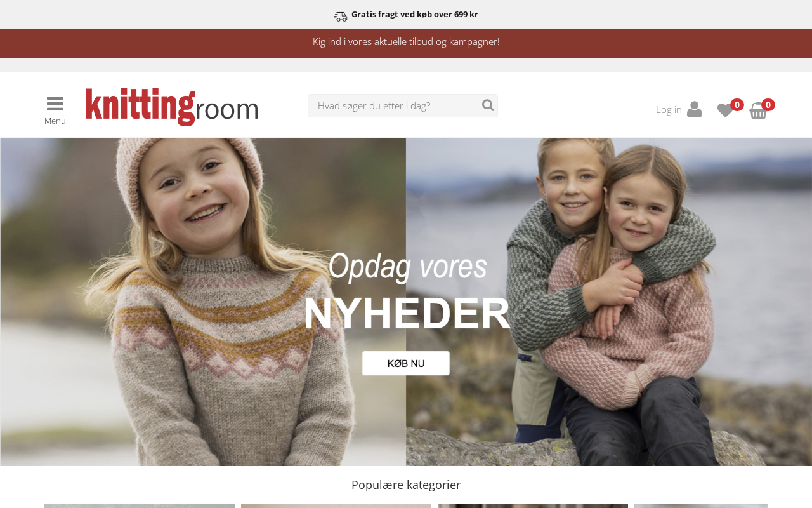This screenshot has height=508, width=812.
Task: Open the first popular category thumbnail
Action: pos(140,506)
